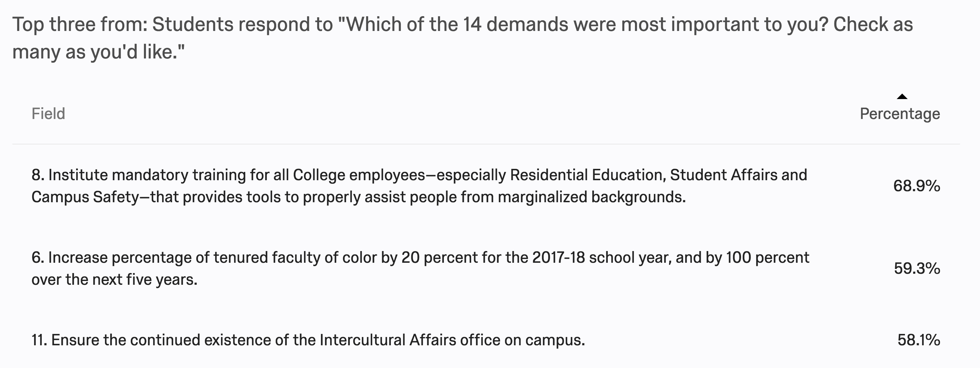980x368 pixels.
Task: Click the words "marginalized backgrounds" in demand 8
Action: click(591, 197)
